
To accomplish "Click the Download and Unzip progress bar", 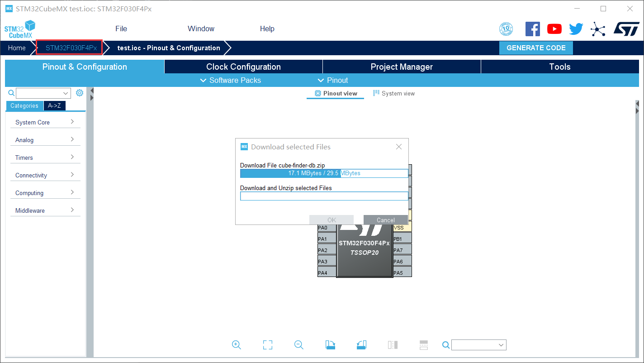I will coord(324,196).
